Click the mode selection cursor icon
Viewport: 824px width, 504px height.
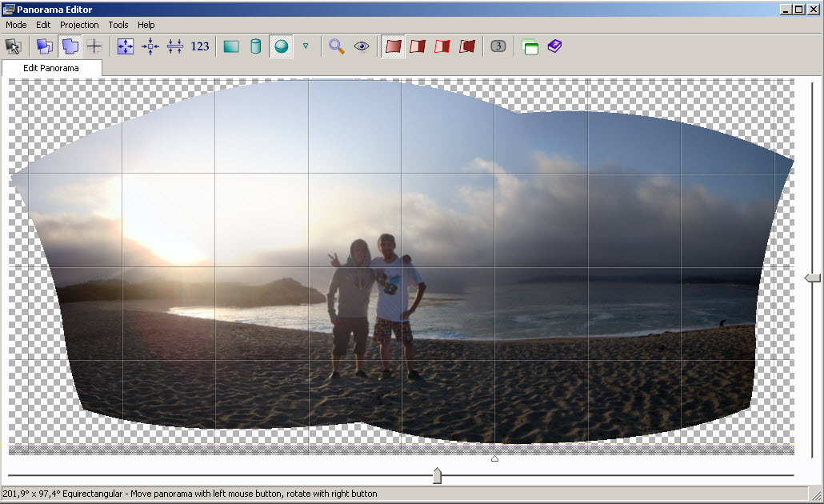click(13, 46)
